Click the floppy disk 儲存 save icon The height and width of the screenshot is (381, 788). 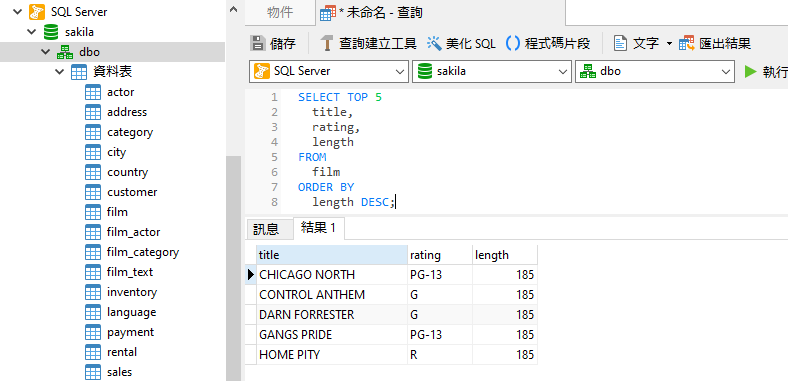pyautogui.click(x=257, y=43)
